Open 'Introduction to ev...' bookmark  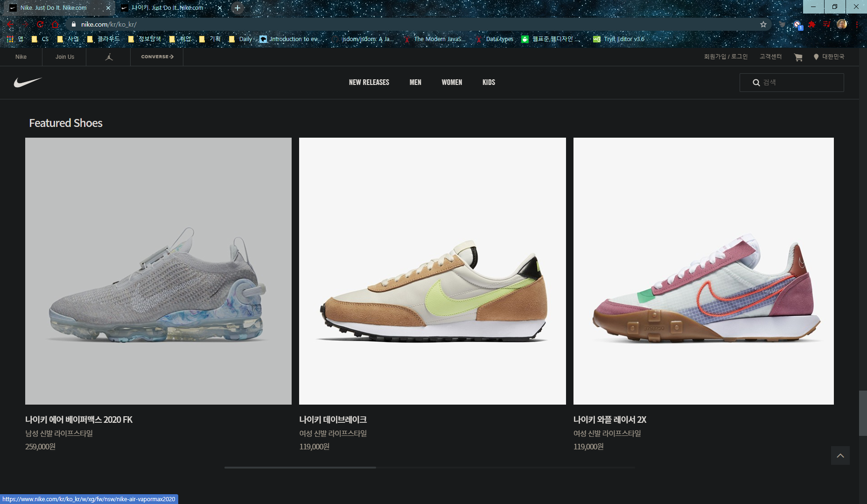tap(290, 39)
